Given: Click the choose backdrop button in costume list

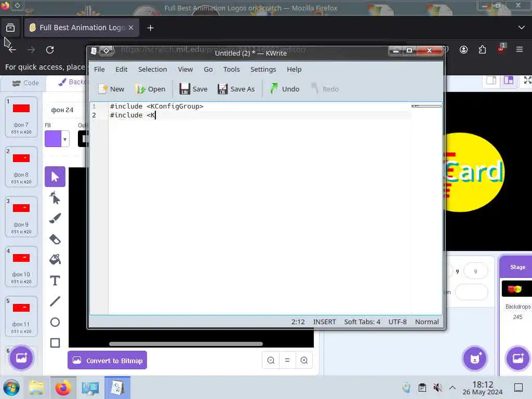Looking at the screenshot, I should coord(21,358).
